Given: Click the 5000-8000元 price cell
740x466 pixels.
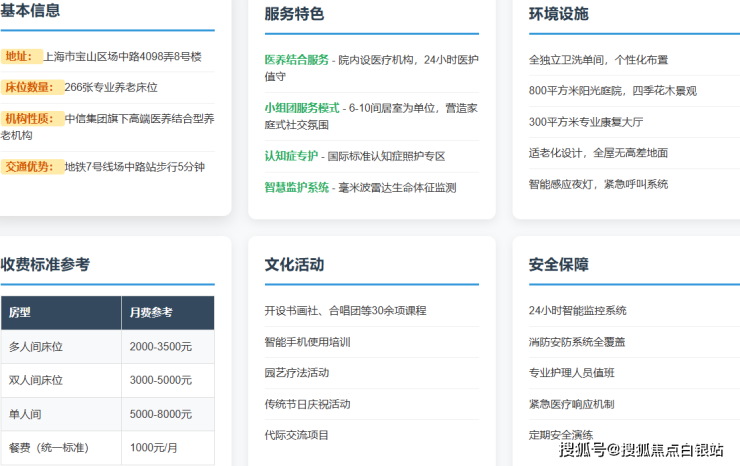Looking at the screenshot, I should click(160, 414).
